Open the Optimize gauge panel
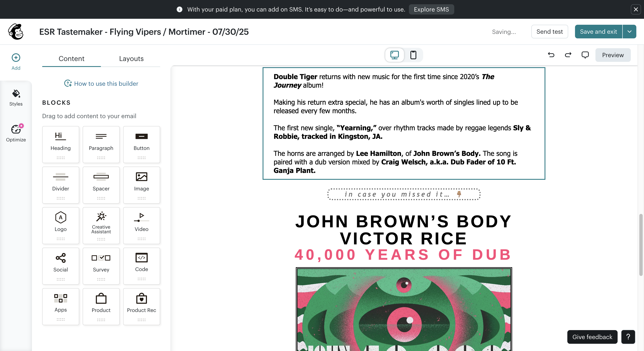Image resolution: width=644 pixels, height=351 pixels. (x=16, y=133)
